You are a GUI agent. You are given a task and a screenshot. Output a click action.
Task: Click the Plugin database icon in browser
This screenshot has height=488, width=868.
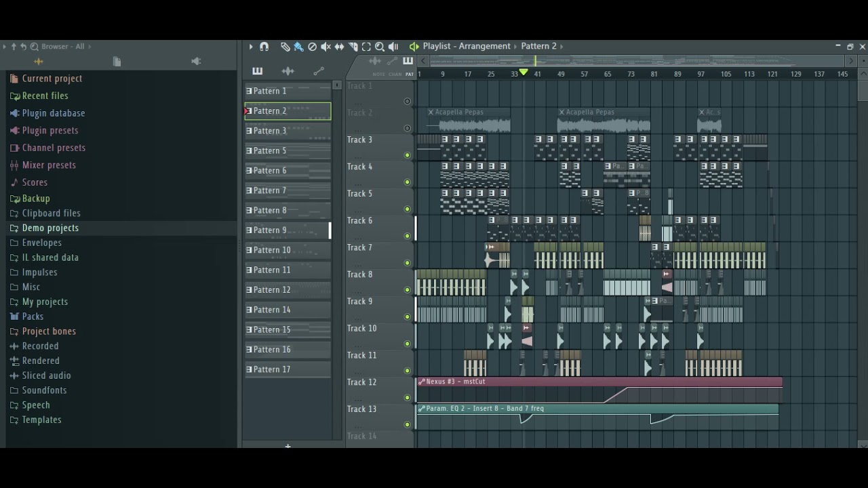[14, 113]
